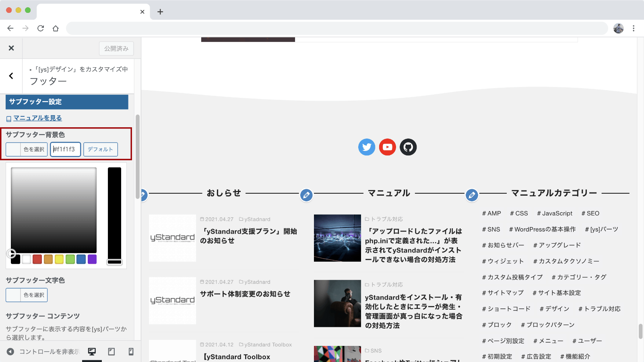Close the current browser tab

tap(142, 12)
